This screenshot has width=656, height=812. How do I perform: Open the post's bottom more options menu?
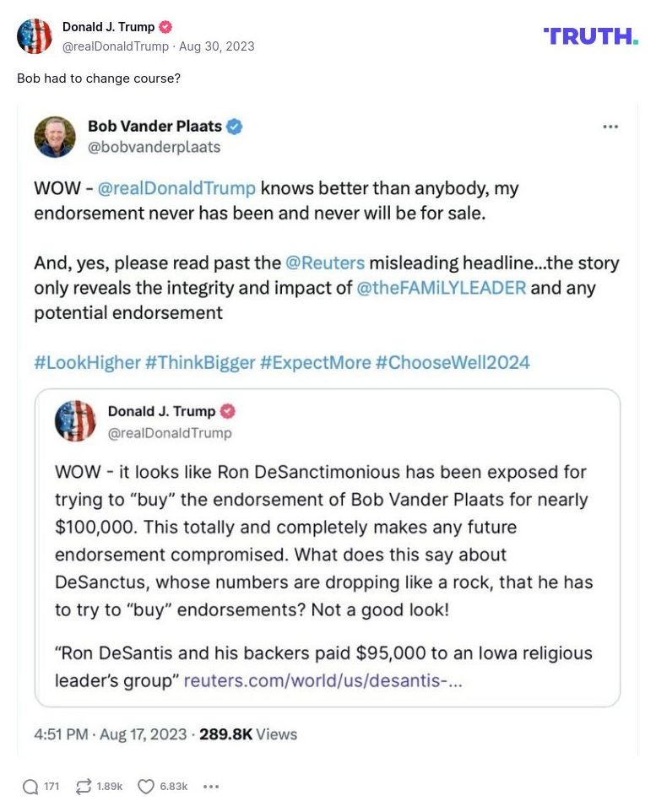(x=211, y=787)
